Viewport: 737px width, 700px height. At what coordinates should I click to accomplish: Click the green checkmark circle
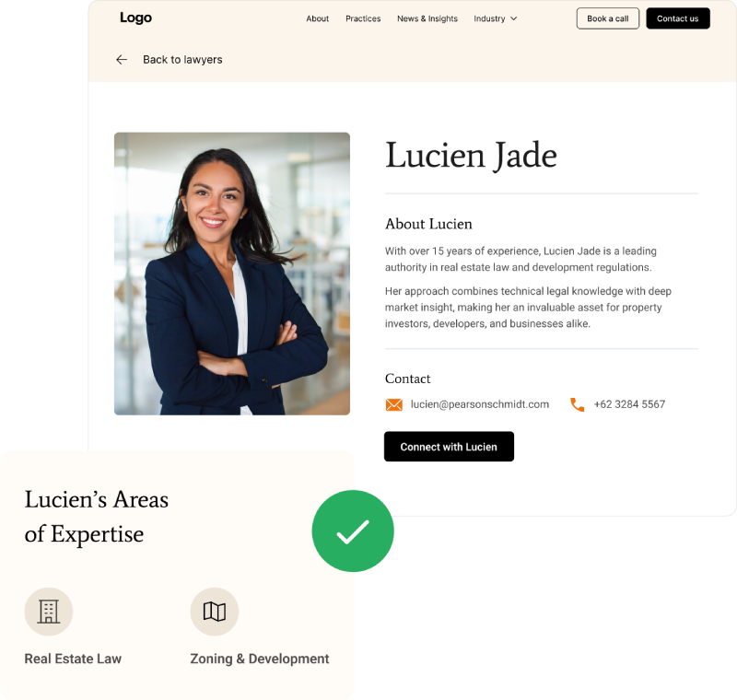pos(353,531)
